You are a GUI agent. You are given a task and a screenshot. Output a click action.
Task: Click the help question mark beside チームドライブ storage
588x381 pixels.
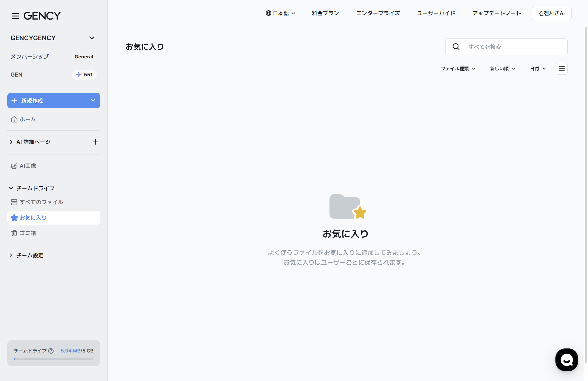click(x=51, y=351)
